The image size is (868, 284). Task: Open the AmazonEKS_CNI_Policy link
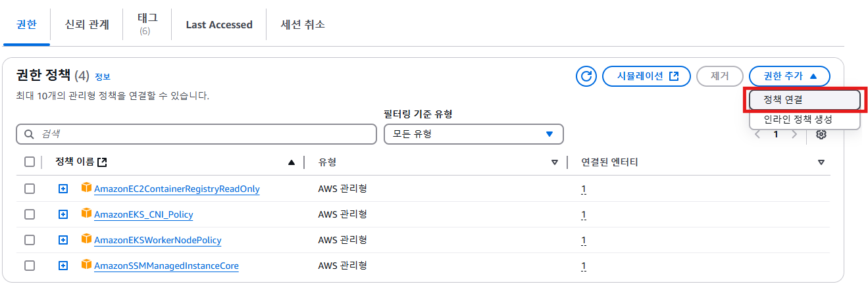pos(143,214)
